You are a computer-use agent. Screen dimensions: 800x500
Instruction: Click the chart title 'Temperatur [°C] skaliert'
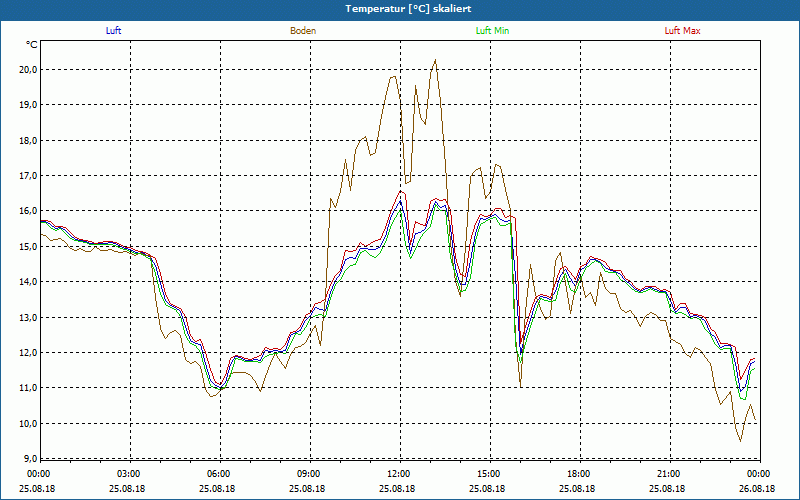point(408,9)
